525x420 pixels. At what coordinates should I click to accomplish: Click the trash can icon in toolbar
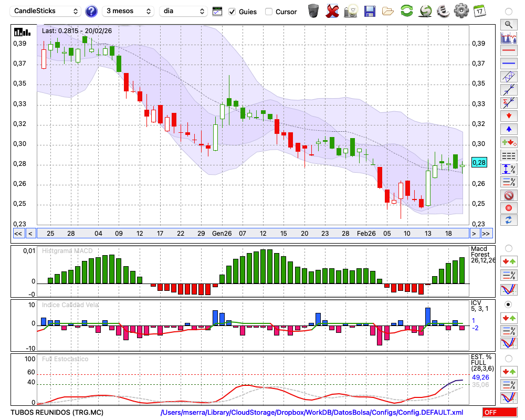coord(313,11)
